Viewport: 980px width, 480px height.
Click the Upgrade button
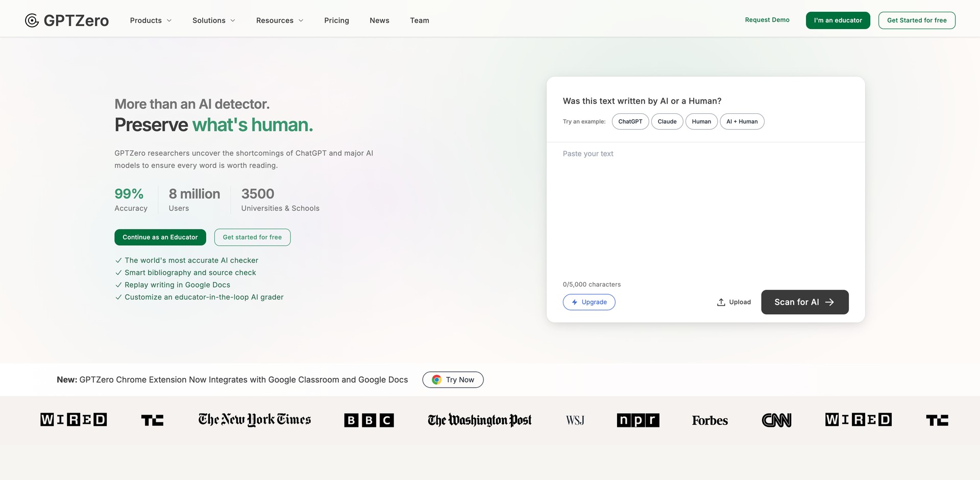[x=589, y=302]
